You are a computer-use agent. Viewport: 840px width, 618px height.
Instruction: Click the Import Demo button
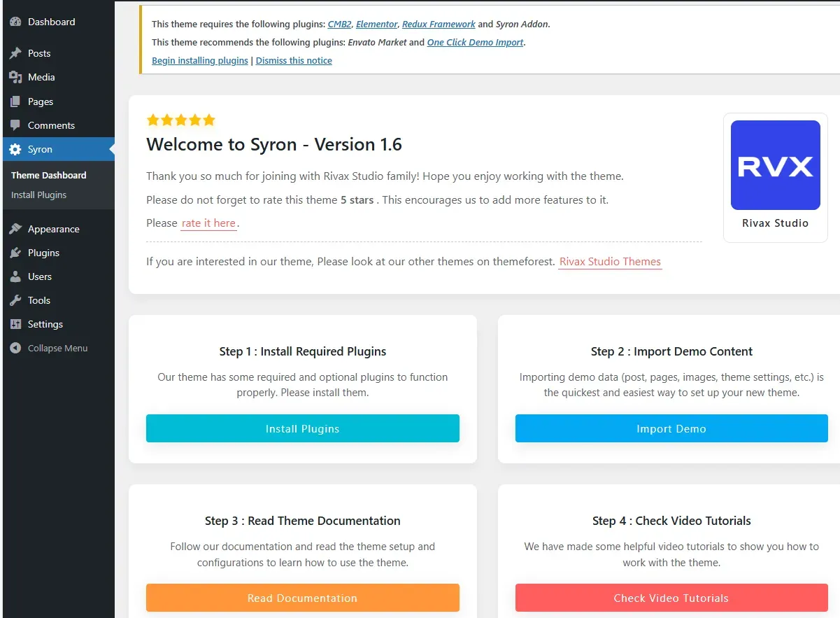click(671, 428)
